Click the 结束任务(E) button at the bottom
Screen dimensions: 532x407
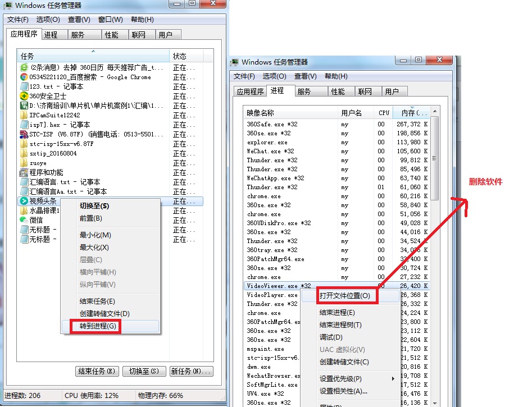(97, 372)
